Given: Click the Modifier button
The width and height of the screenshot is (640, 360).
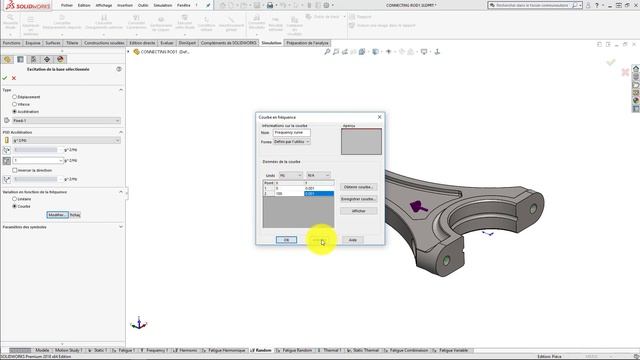Looking at the screenshot, I should tap(57, 215).
